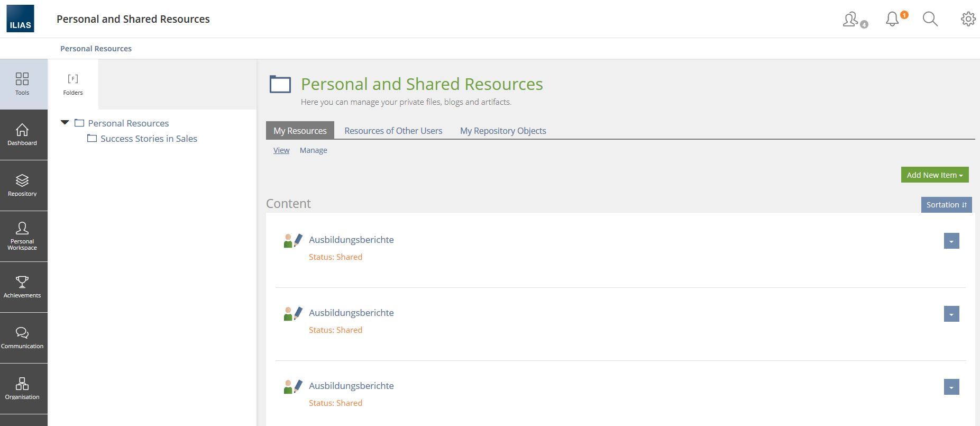Open the Achievements trophy sidebar item

(x=22, y=287)
